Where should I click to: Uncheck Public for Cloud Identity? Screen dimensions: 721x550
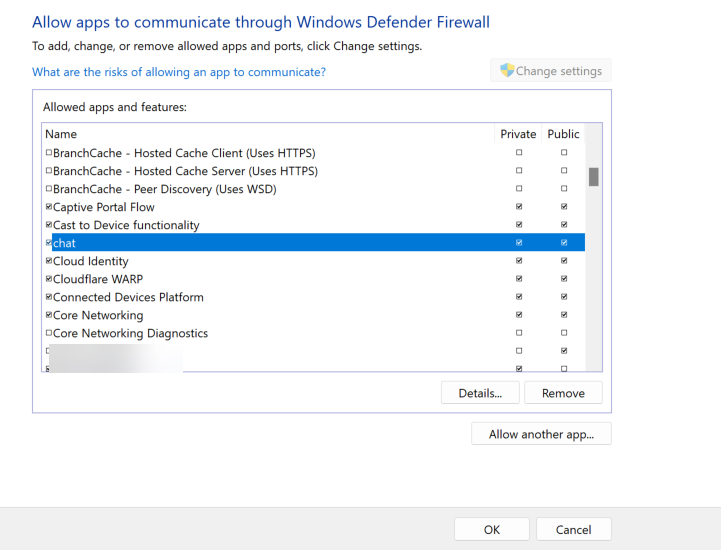pyautogui.click(x=564, y=261)
